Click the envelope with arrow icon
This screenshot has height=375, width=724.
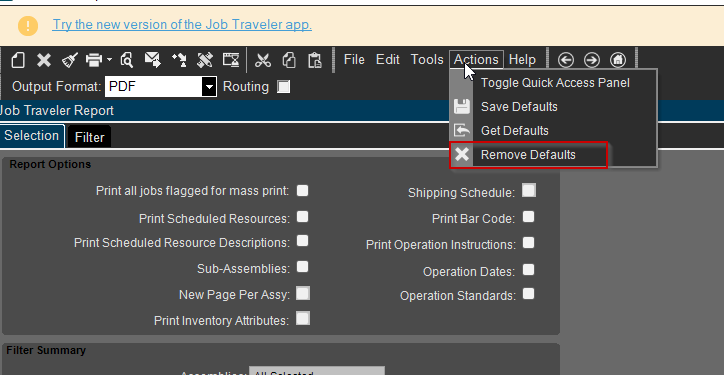pyautogui.click(x=152, y=60)
